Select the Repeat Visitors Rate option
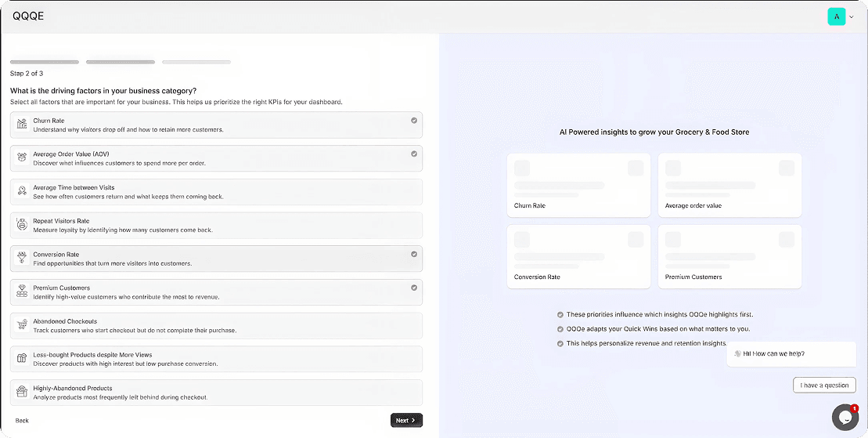The image size is (868, 438). pos(217,225)
